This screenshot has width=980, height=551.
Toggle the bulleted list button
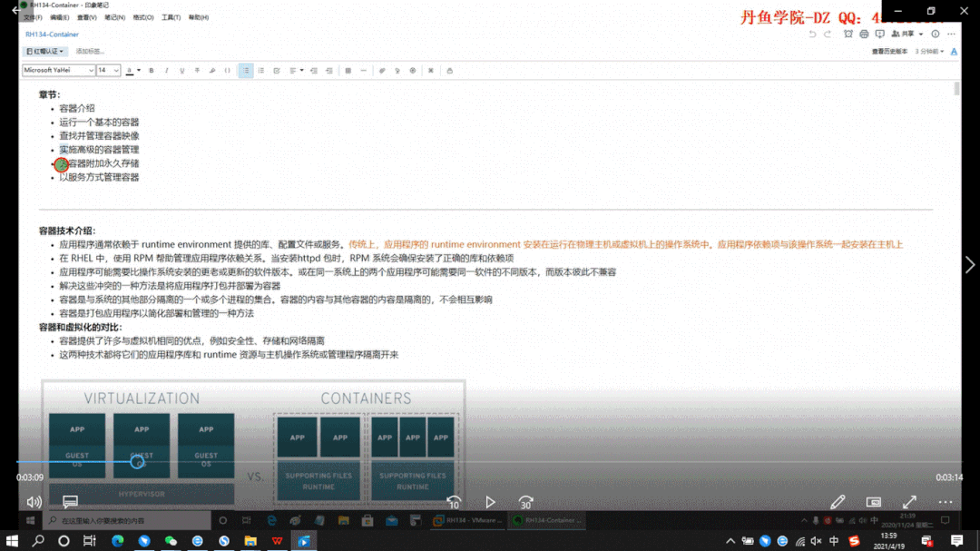[246, 71]
